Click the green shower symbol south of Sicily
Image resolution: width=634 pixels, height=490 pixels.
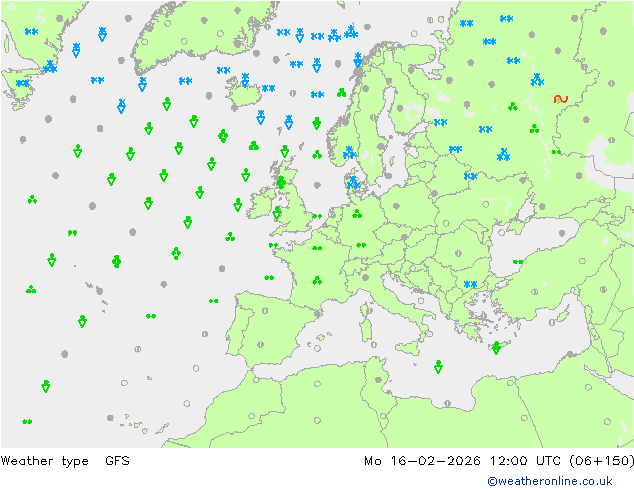(438, 367)
